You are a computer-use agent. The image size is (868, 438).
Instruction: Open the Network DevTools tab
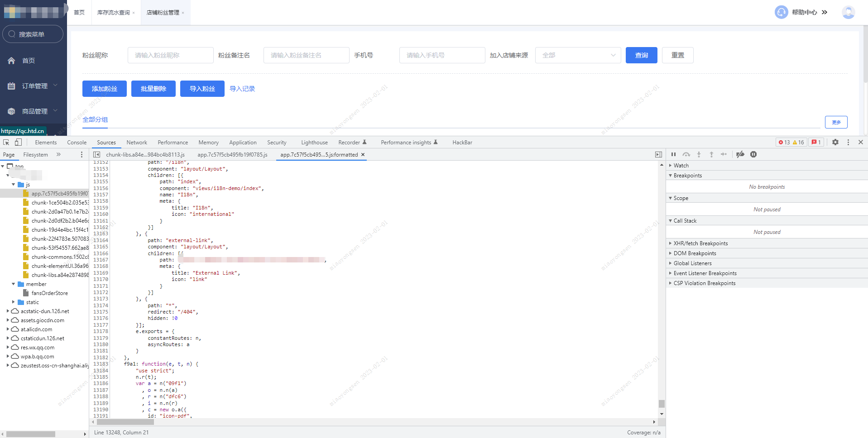pyautogui.click(x=137, y=143)
